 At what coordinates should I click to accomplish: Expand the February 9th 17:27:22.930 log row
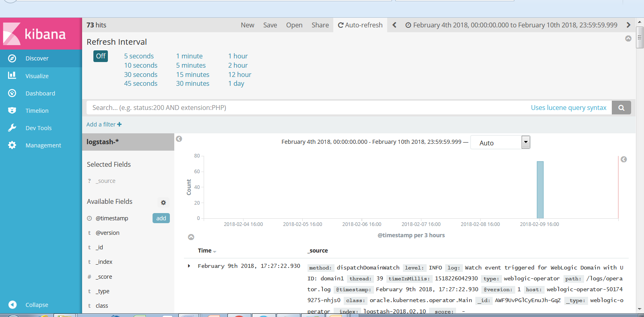pos(189,266)
